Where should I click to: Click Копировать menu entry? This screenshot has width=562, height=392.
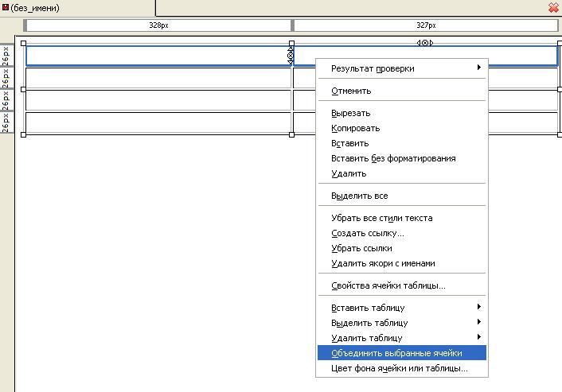click(x=402, y=128)
